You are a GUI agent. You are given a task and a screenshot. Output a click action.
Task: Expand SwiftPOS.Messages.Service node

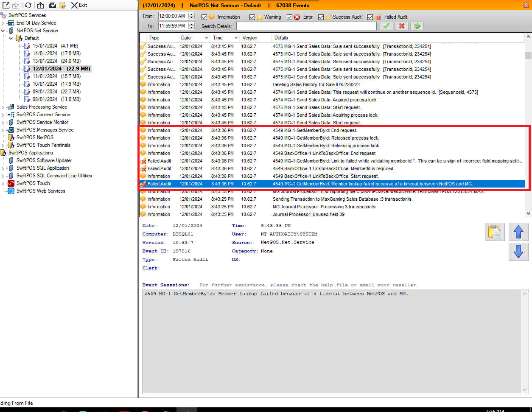pos(3,130)
